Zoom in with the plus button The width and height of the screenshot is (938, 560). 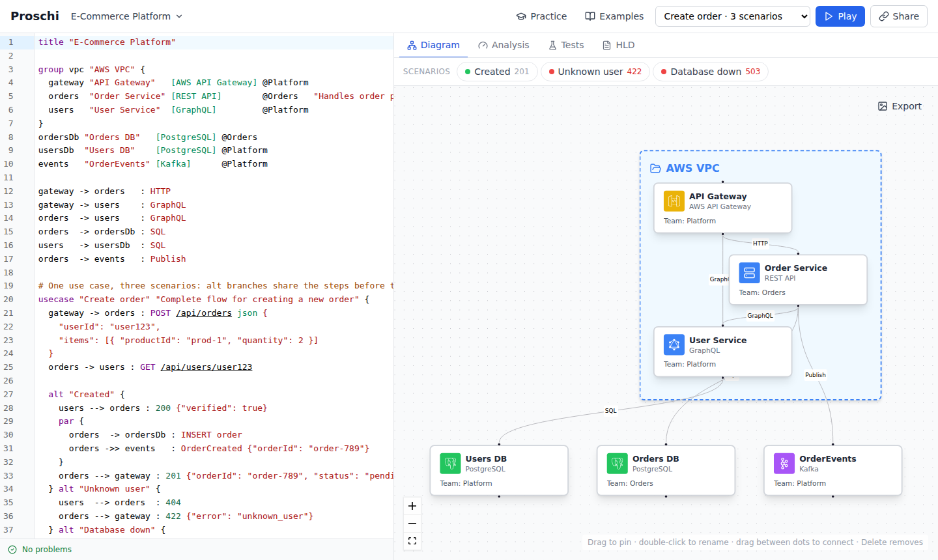[x=412, y=506]
